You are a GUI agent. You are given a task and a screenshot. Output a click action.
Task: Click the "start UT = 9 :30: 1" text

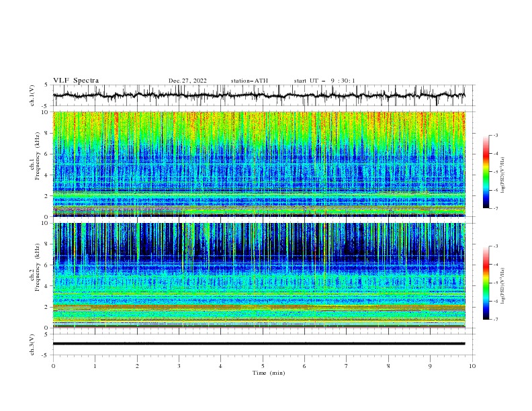[x=324, y=81]
